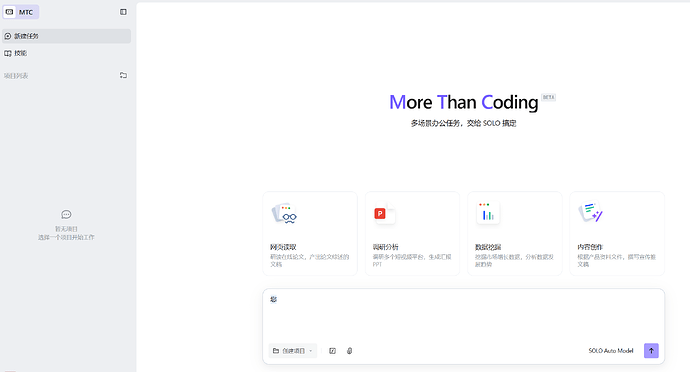This screenshot has width=690, height=372.
Task: Click the 项目列表 section label
Action: [16, 76]
